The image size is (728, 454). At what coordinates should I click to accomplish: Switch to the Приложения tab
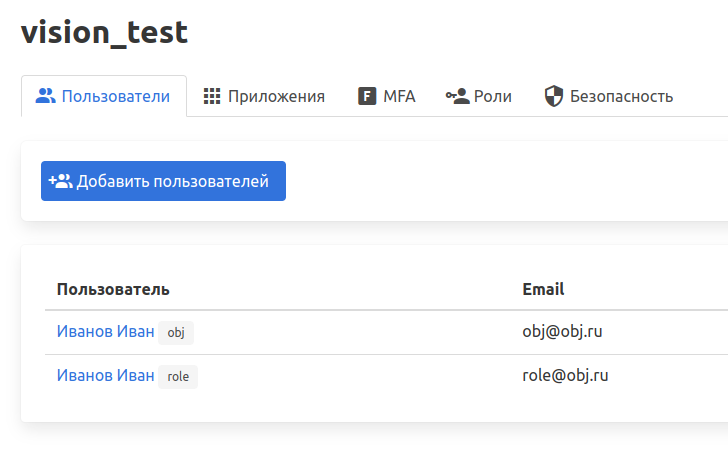[276, 97]
